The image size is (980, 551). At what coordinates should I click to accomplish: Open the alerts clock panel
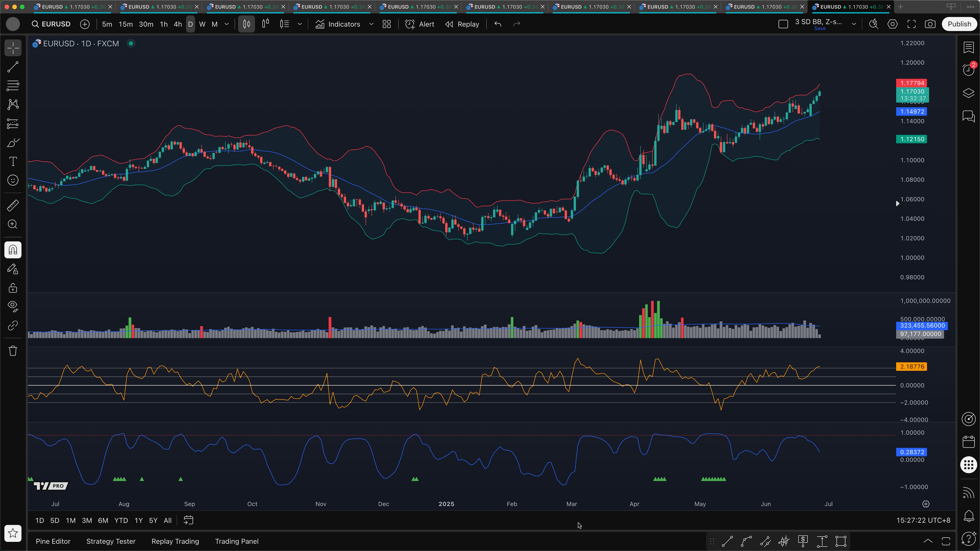pos(969,70)
